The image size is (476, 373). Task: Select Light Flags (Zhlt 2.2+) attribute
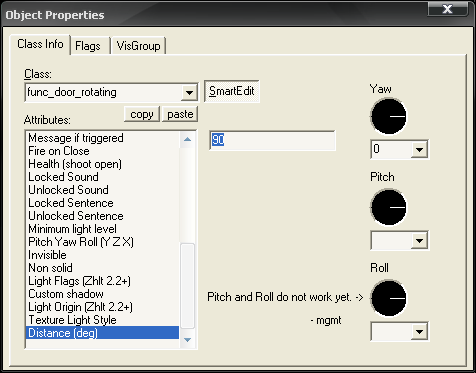click(102, 281)
